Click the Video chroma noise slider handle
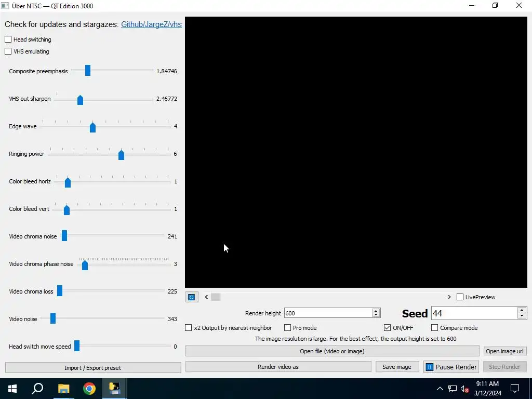532x399 pixels. pos(64,236)
